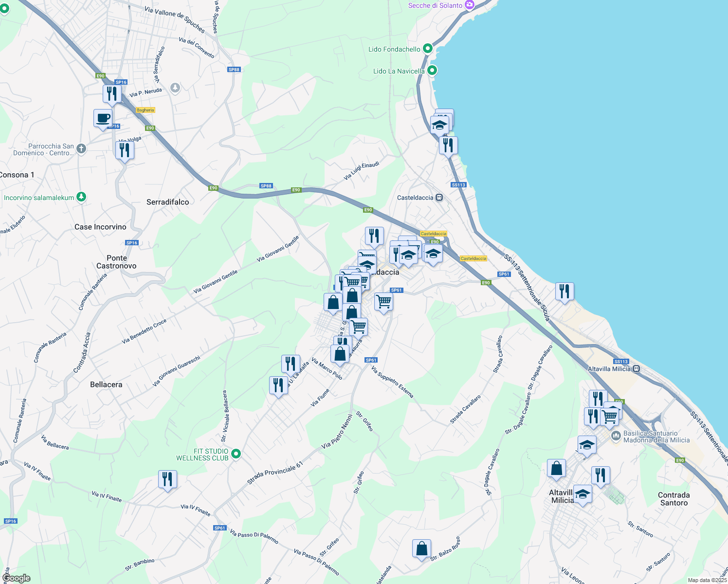The width and height of the screenshot is (728, 584).
Task: Select the restaurant marker north of Casteldaccia centre
Action: [374, 237]
